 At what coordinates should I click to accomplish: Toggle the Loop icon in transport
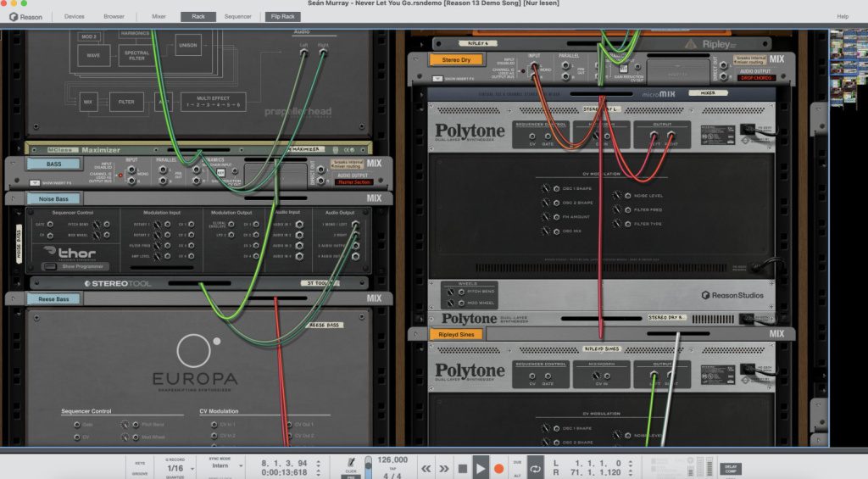tap(536, 469)
